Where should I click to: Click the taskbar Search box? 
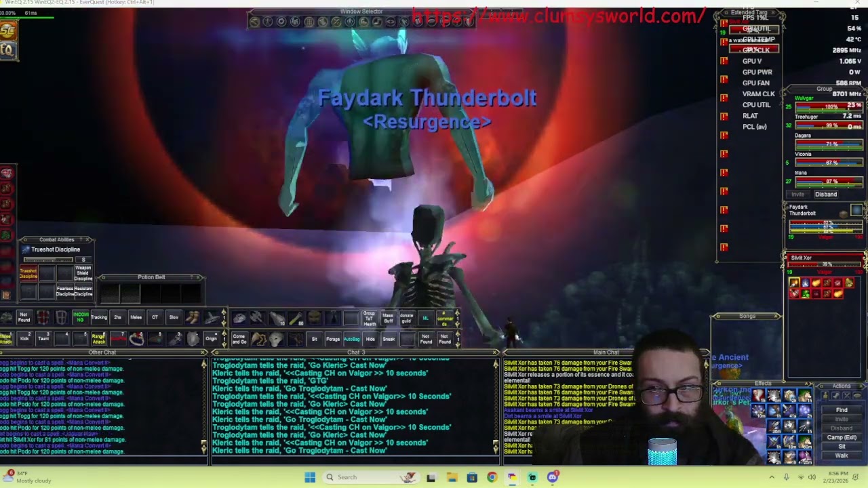click(x=370, y=477)
